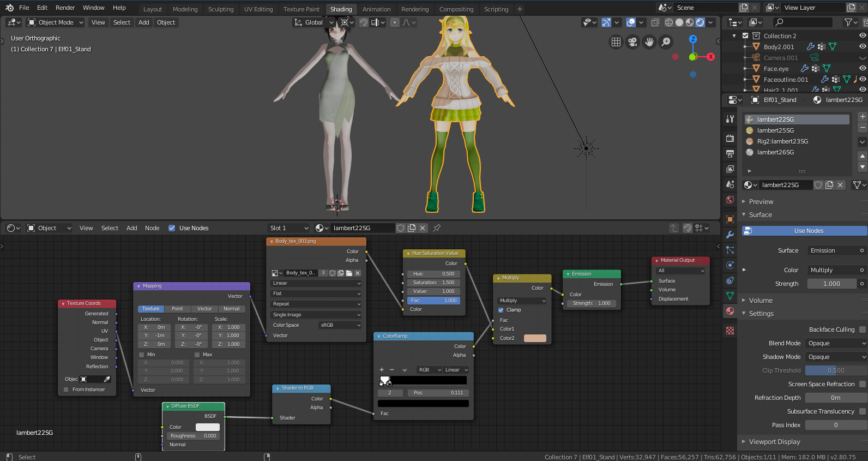
Task: Toggle X-ray display in viewport header
Action: pos(655,22)
